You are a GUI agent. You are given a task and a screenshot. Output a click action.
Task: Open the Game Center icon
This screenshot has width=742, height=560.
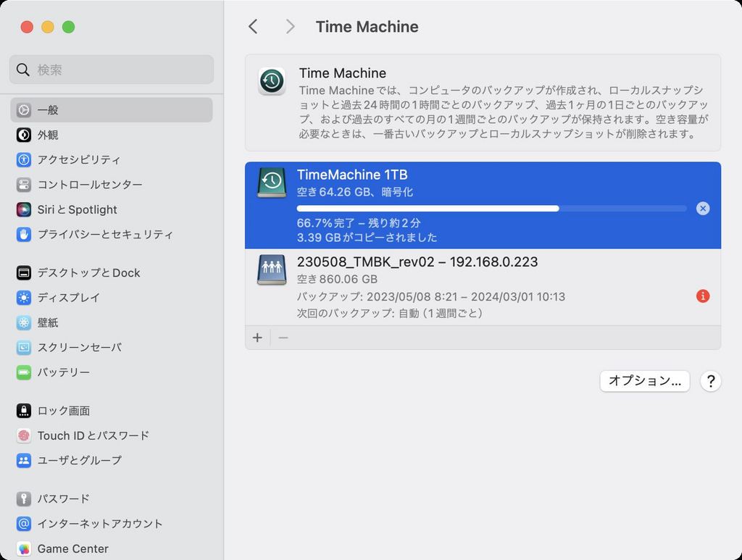click(24, 548)
